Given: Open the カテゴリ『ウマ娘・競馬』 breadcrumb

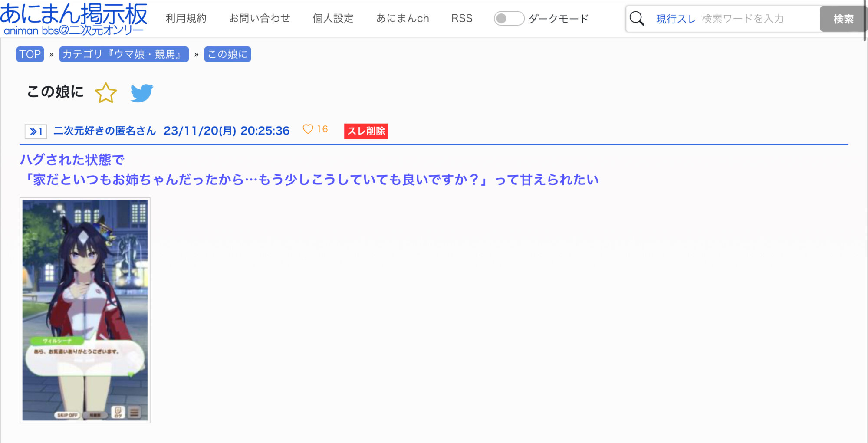Looking at the screenshot, I should tap(124, 54).
